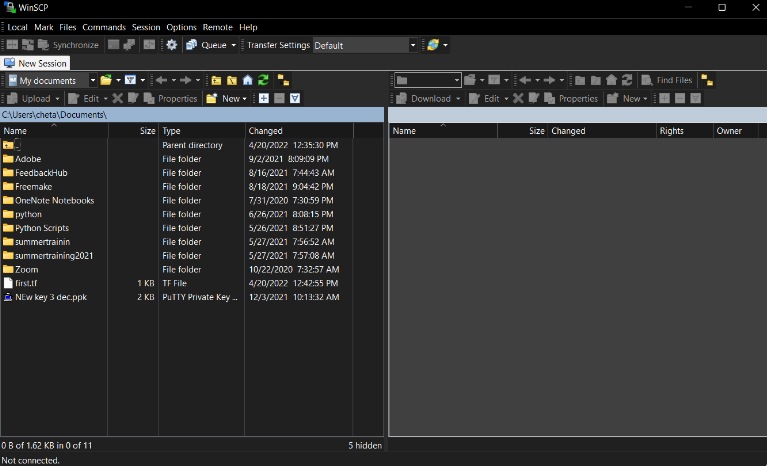This screenshot has height=466, width=767.
Task: Click the globe update icon in toolbar
Action: coord(433,45)
